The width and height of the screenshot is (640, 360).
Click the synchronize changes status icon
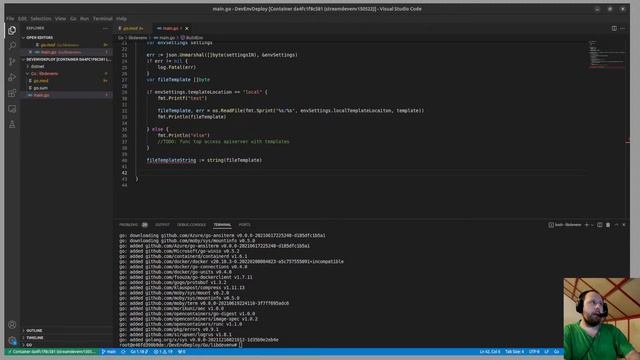point(123,351)
